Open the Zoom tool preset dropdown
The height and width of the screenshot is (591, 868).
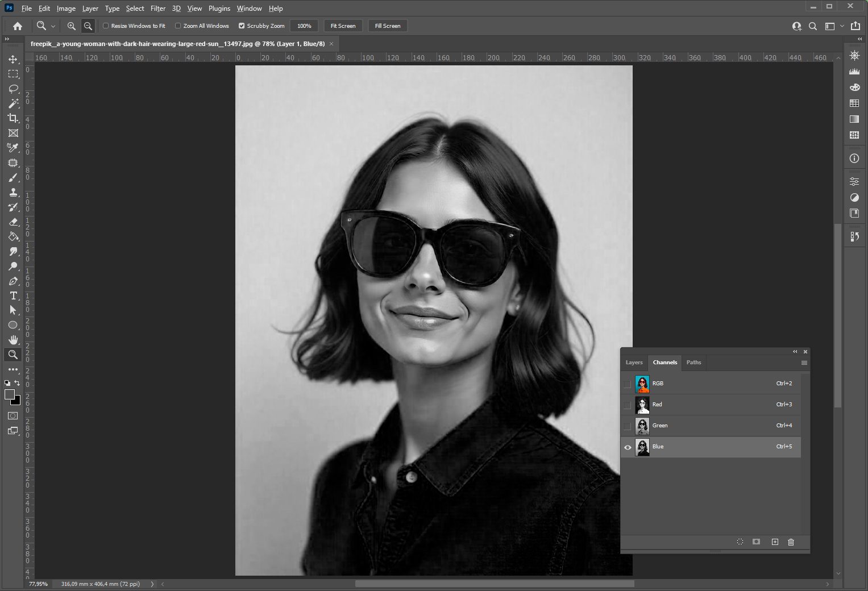(53, 26)
